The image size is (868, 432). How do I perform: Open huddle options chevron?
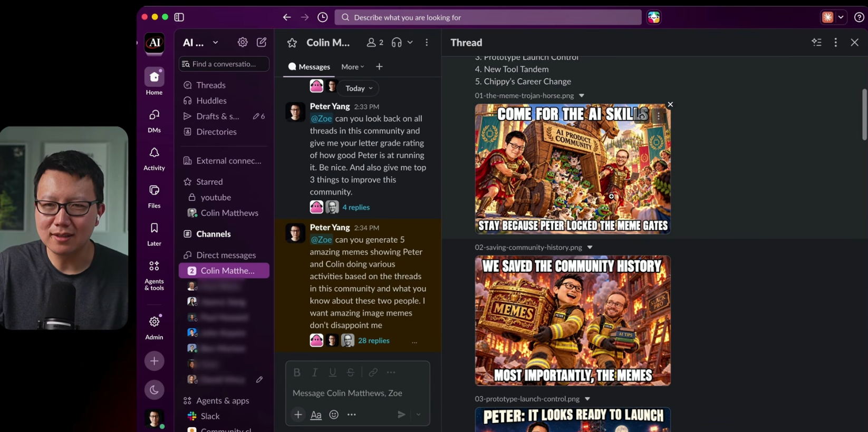(x=410, y=43)
